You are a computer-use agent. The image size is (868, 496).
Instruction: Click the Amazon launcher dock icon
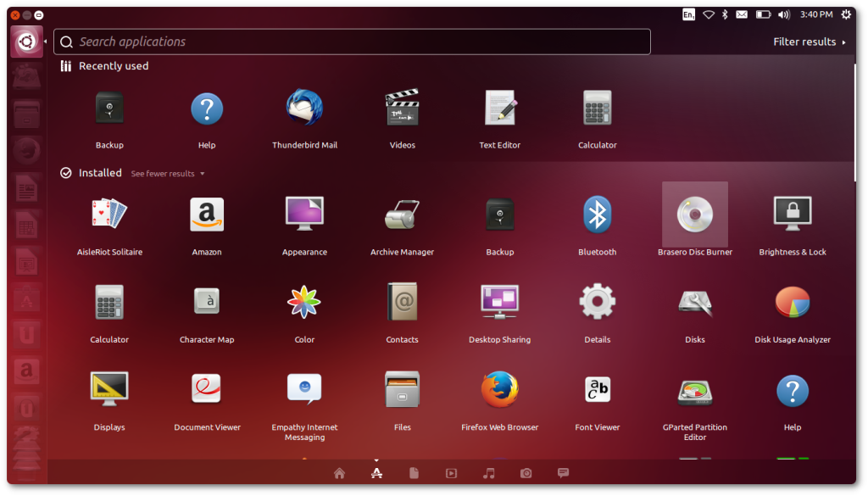pos(26,371)
